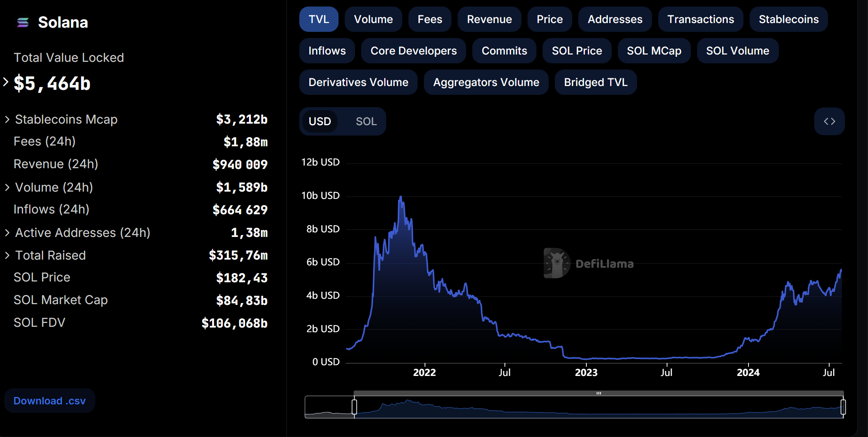Select the $5,464b TVL value

pyautogui.click(x=52, y=83)
